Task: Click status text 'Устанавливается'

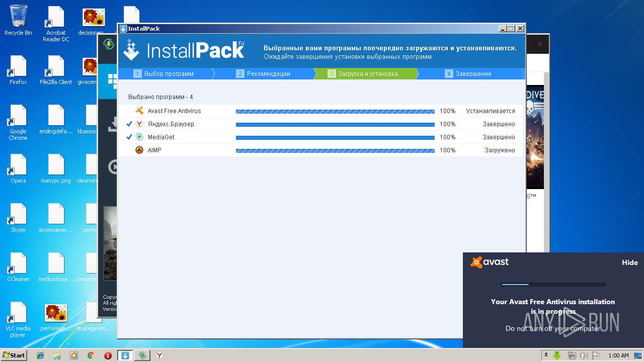Action: coord(491,111)
